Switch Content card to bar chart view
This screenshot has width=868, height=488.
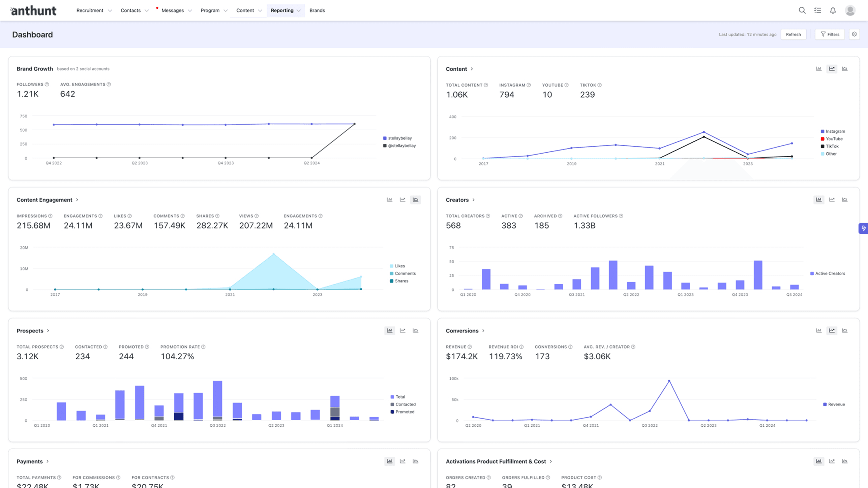(819, 69)
